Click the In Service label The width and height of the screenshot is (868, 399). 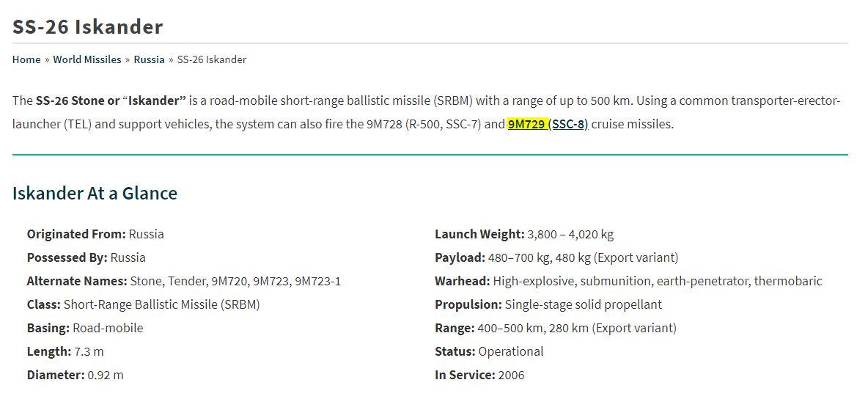click(x=465, y=375)
